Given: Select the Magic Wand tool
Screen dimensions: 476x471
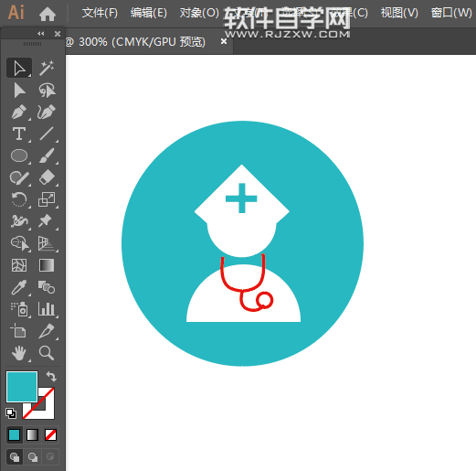Looking at the screenshot, I should [47, 68].
